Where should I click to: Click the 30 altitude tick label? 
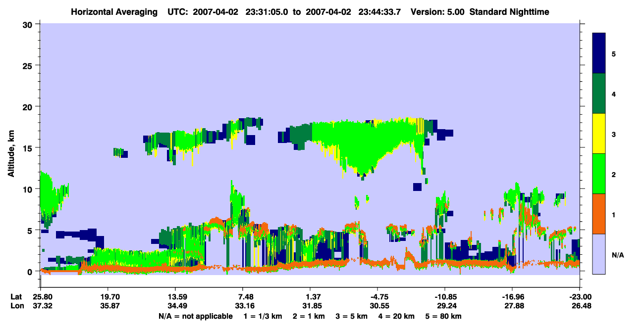click(29, 24)
